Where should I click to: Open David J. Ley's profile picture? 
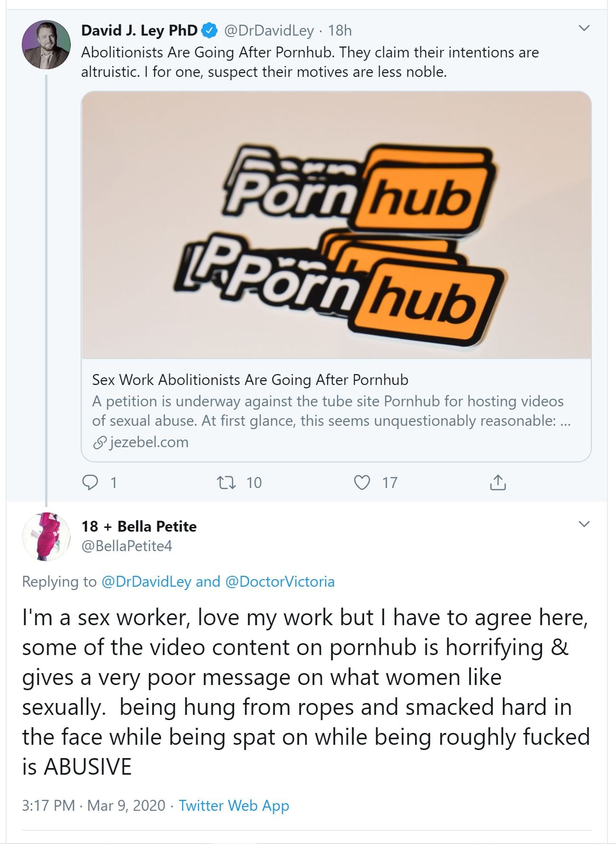[46, 45]
